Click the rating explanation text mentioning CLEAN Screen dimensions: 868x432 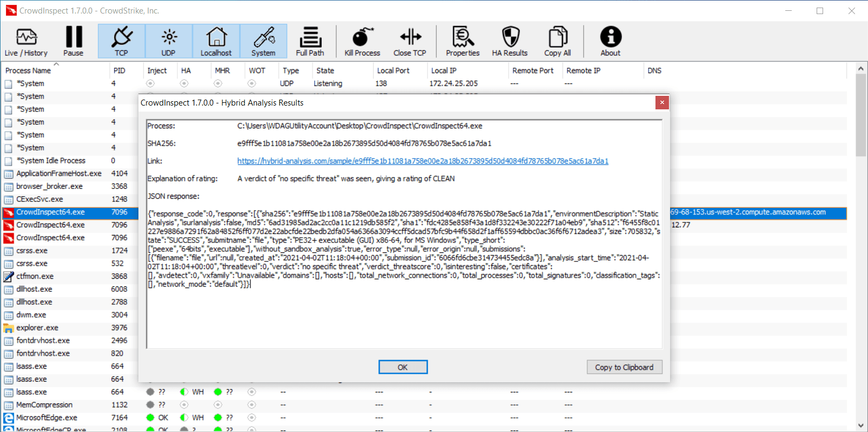tap(346, 179)
